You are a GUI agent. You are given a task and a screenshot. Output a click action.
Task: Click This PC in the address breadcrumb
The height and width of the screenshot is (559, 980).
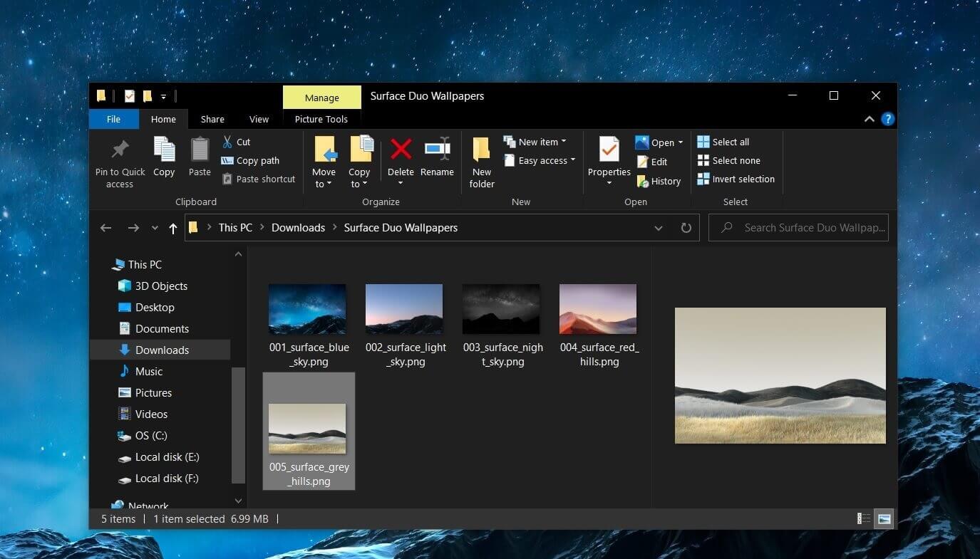coord(235,228)
